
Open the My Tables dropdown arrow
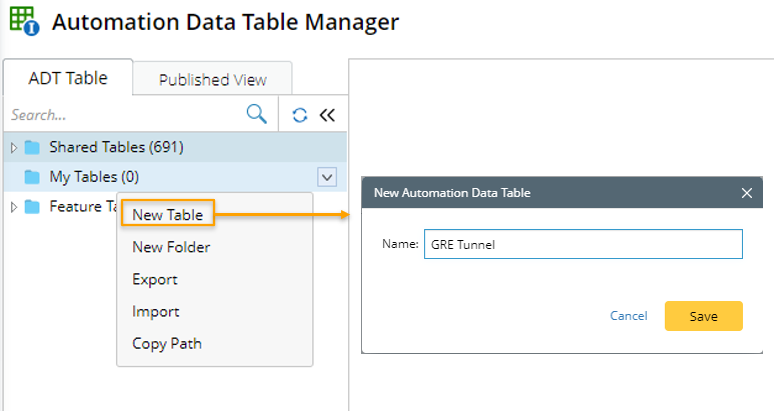(x=327, y=177)
